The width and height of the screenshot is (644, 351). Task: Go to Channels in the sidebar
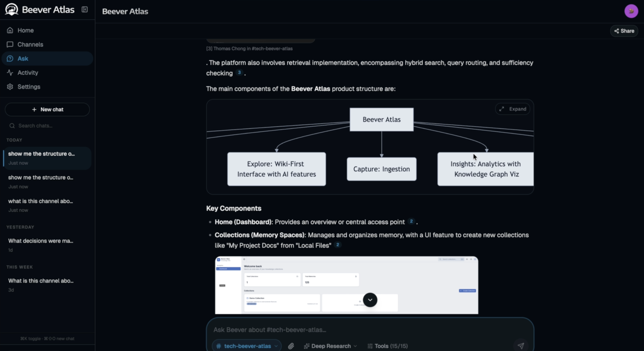47,44
